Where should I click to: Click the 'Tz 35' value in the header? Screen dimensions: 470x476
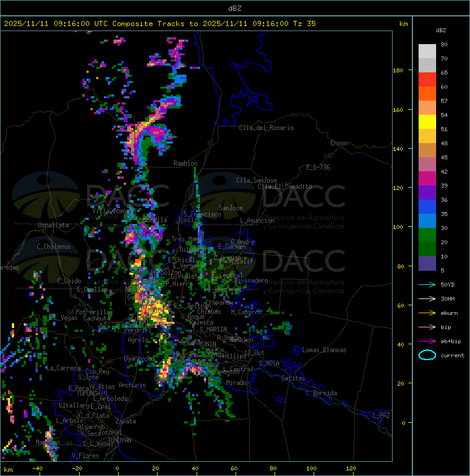[304, 24]
